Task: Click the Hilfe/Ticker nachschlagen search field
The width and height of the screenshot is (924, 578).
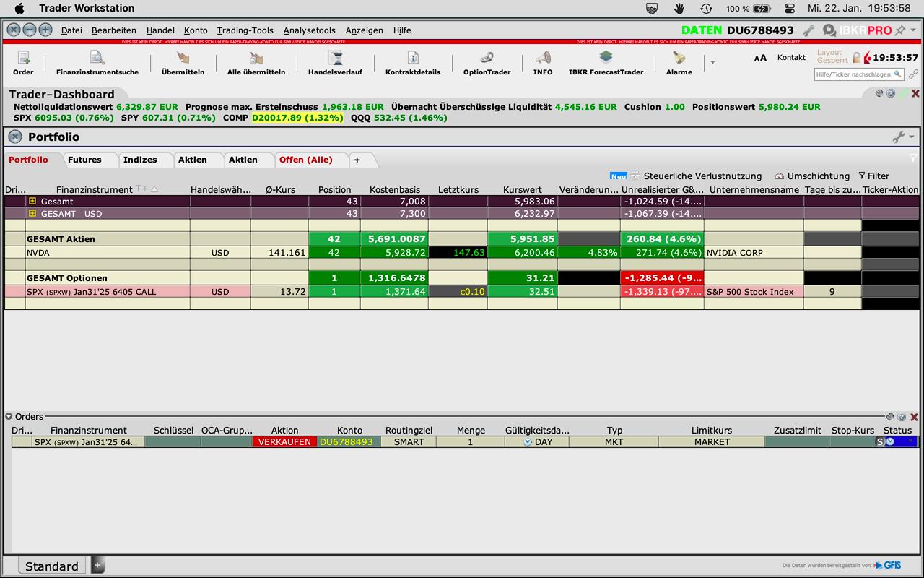Action: [x=855, y=74]
